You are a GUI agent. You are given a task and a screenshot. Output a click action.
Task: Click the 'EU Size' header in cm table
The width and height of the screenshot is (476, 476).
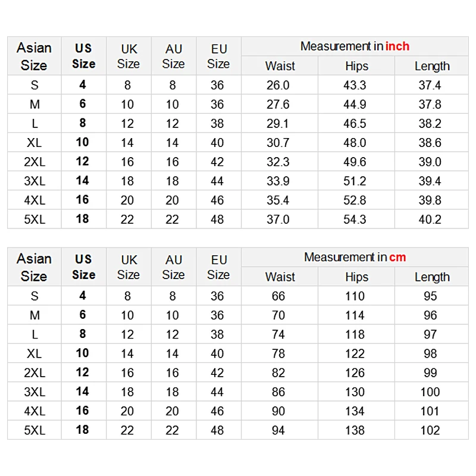[218, 267]
